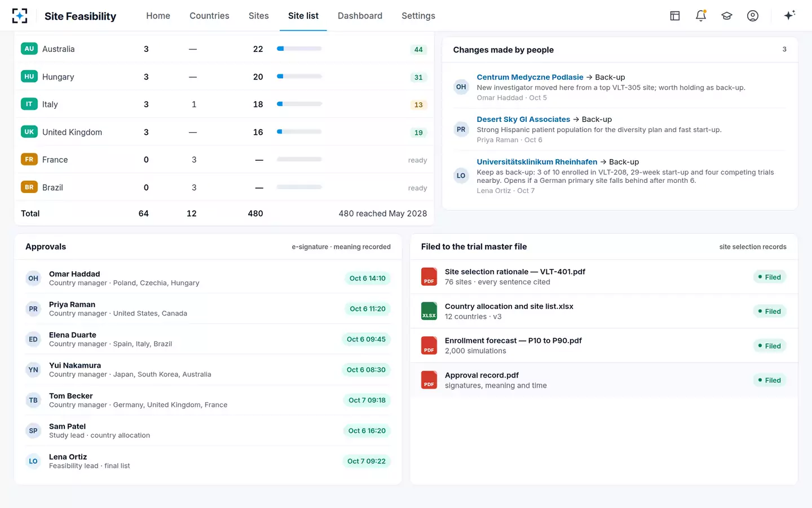Click the Enrollment forecast PDF icon

point(429,345)
